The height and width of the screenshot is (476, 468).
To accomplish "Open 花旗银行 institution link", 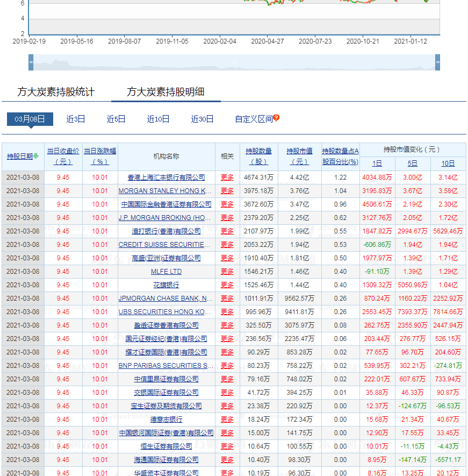I will [166, 285].
